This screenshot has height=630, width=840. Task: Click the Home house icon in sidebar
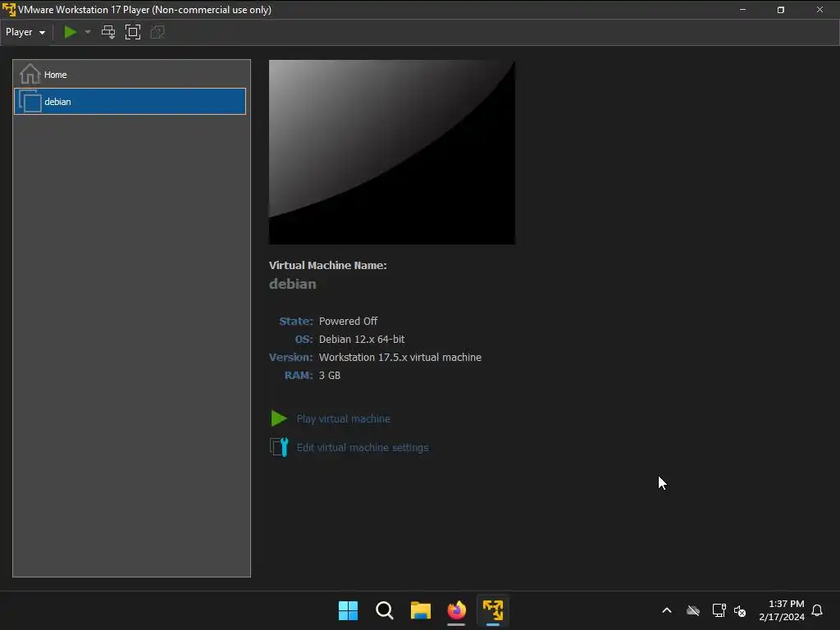[x=30, y=74]
